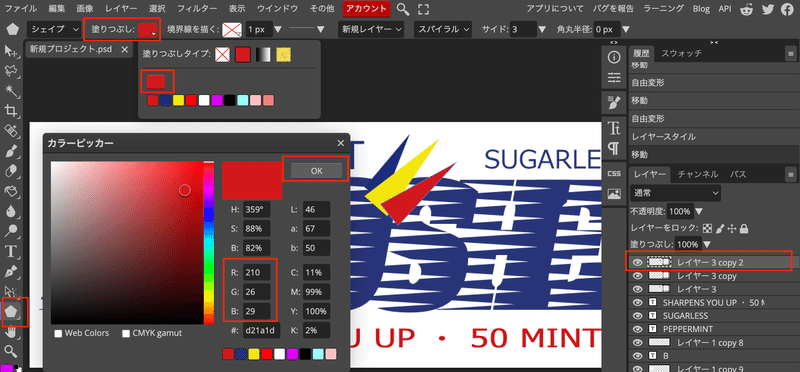Choose the Type tool in toolbar
The width and height of the screenshot is (800, 372).
[x=11, y=251]
